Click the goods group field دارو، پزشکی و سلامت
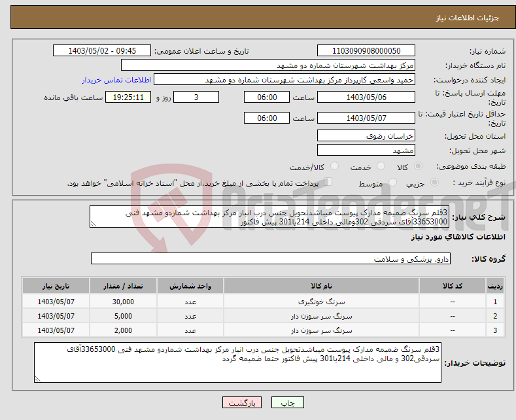Viewport: 516px width, 420px height. click(x=271, y=258)
